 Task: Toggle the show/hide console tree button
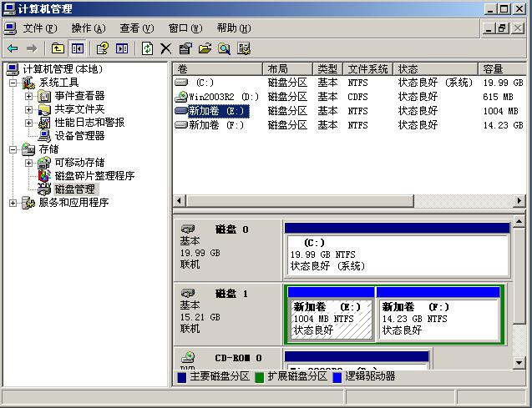[77, 48]
